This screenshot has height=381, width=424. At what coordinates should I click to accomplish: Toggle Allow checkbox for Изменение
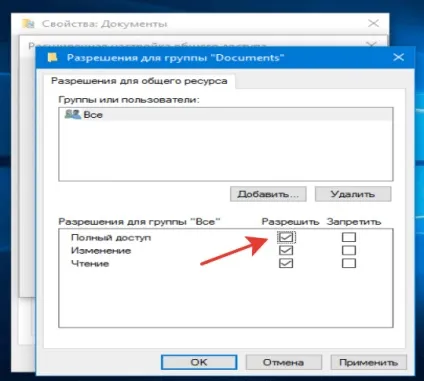(286, 250)
